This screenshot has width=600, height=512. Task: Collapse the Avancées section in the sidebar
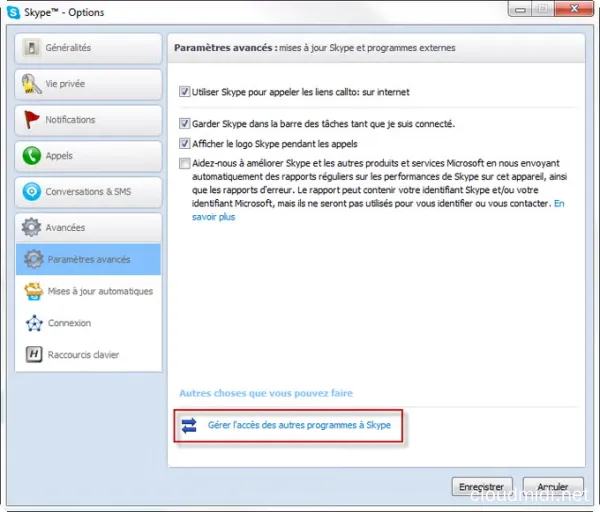(x=88, y=227)
